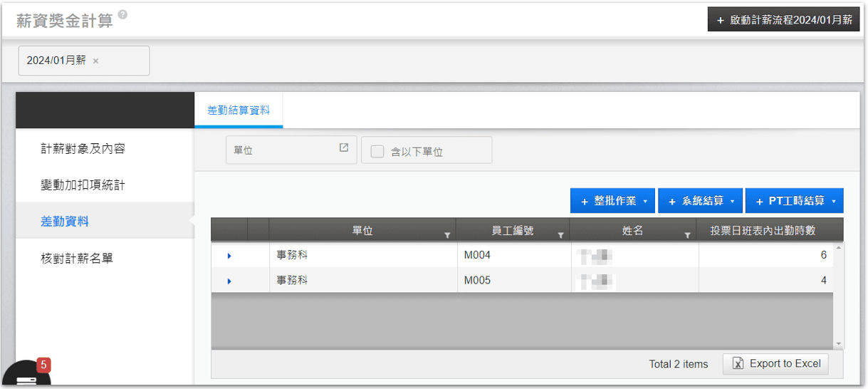Click the help icon beside 薪資獎金計算
Screen dimensions: 868x389
[x=122, y=15]
